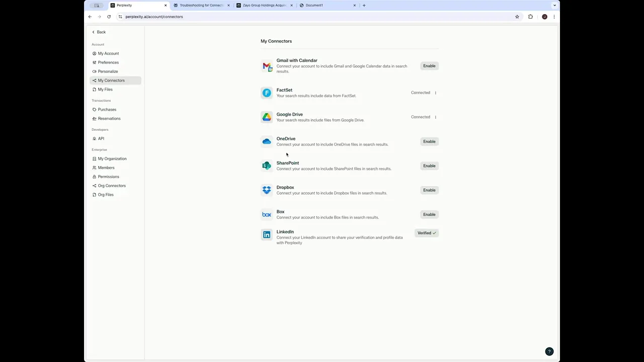This screenshot has width=644, height=362.
Task: Click the LinkedIn Verified badge
Action: pyautogui.click(x=427, y=233)
